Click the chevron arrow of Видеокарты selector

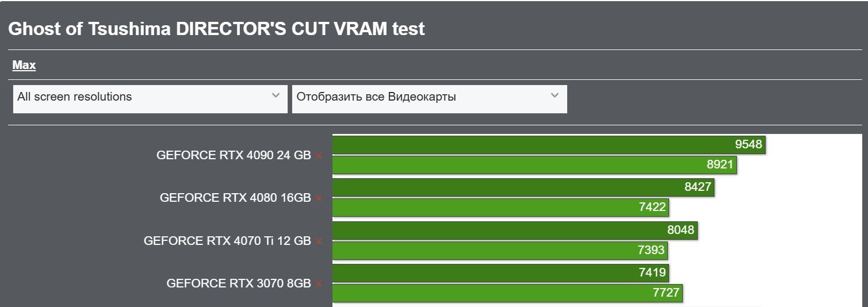(x=555, y=95)
